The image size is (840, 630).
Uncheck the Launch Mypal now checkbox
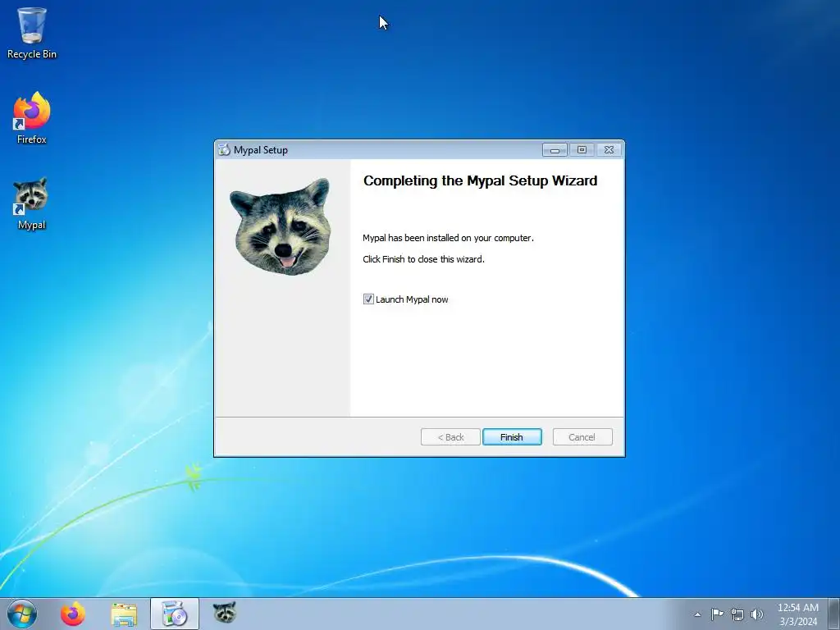tap(368, 299)
